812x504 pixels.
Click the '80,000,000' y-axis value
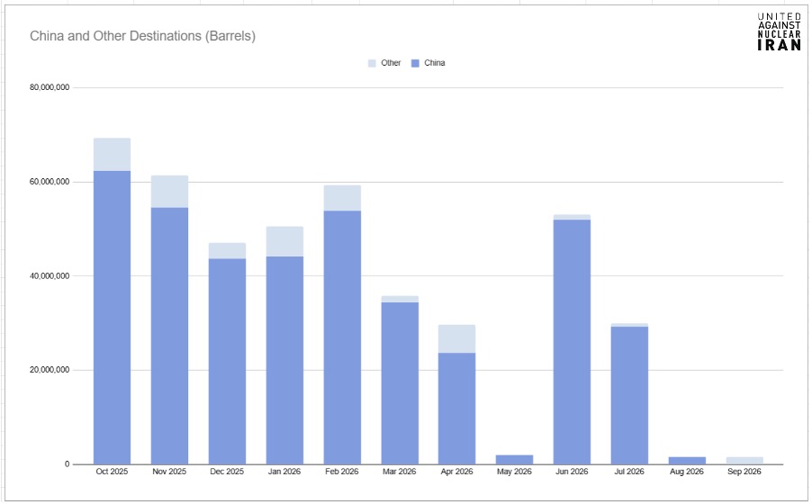pyautogui.click(x=50, y=87)
